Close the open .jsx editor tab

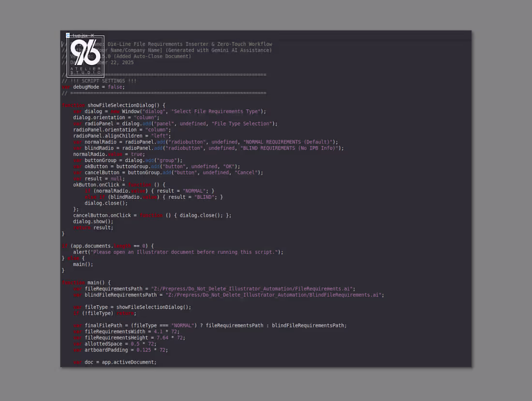(x=92, y=35)
